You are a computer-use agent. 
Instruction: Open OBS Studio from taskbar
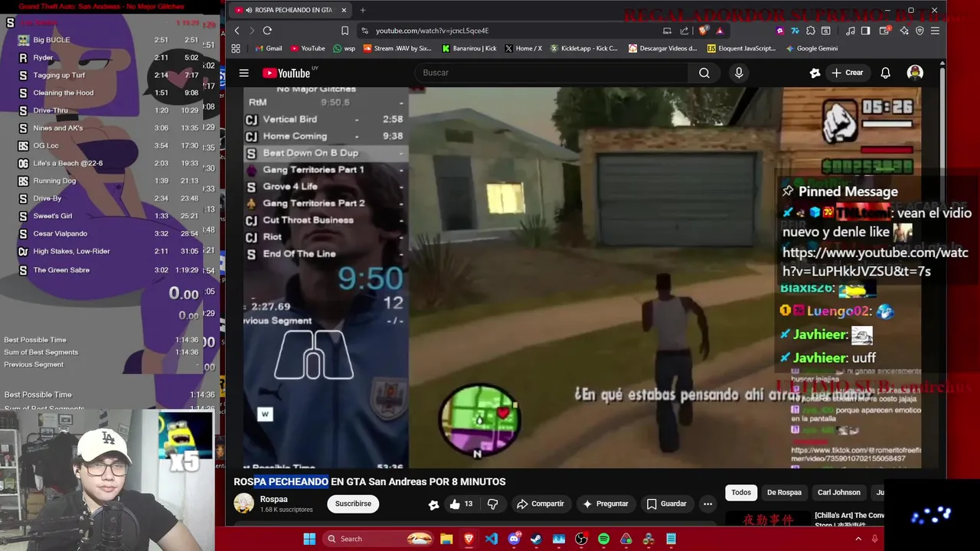[x=581, y=539]
